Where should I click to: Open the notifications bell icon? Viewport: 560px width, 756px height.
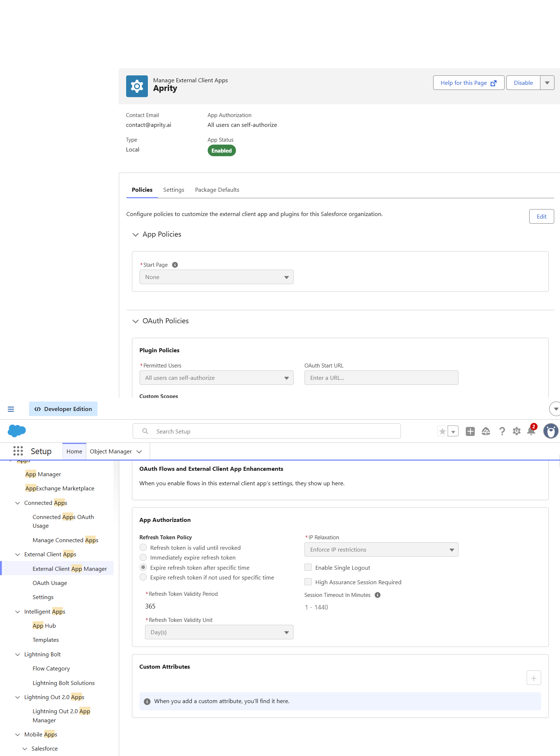click(x=531, y=431)
